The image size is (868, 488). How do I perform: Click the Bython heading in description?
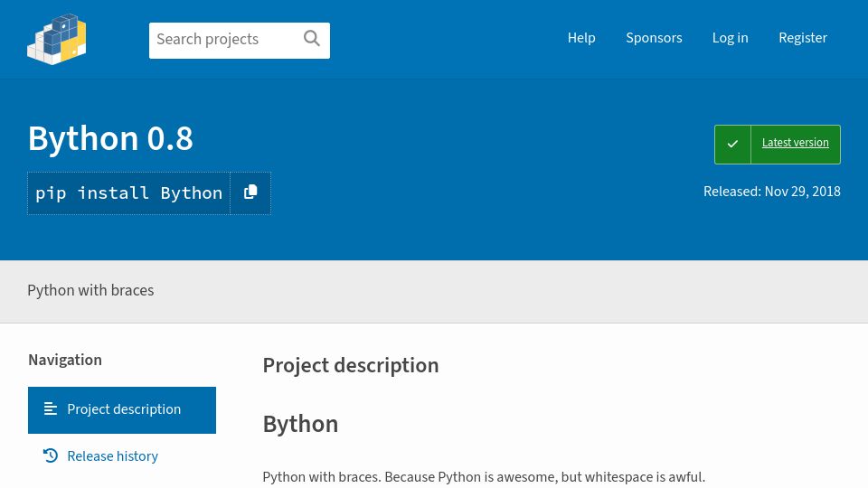300,425
